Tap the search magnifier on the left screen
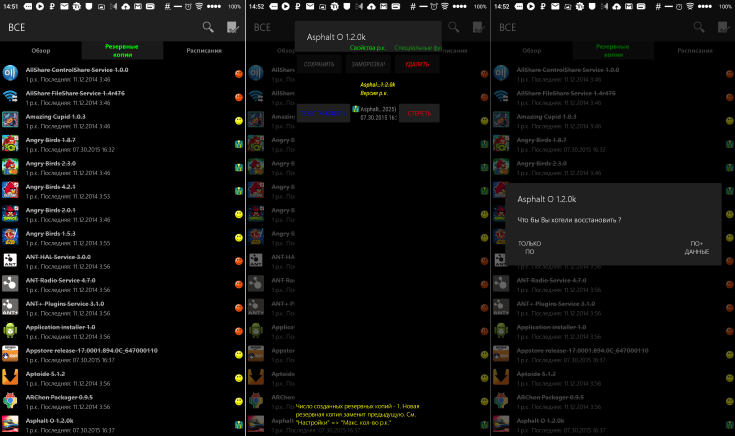Screen dimensions: 735x436 [x=208, y=27]
